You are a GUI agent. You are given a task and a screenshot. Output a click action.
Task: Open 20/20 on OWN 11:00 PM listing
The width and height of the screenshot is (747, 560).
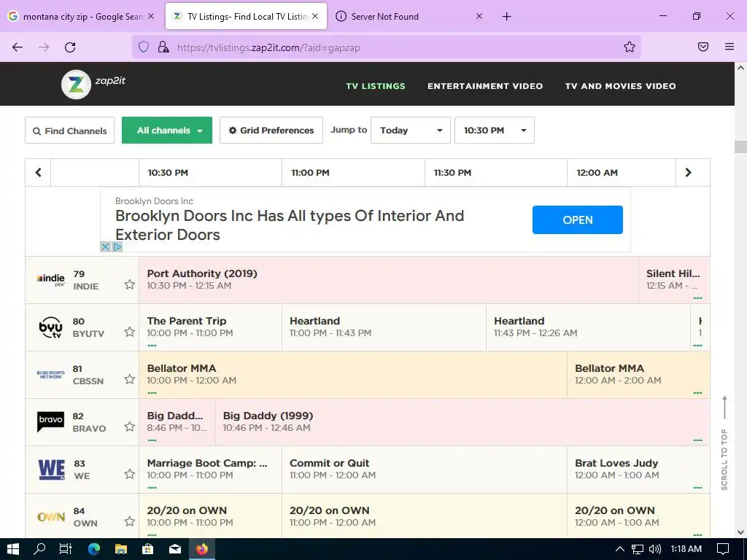coord(424,516)
